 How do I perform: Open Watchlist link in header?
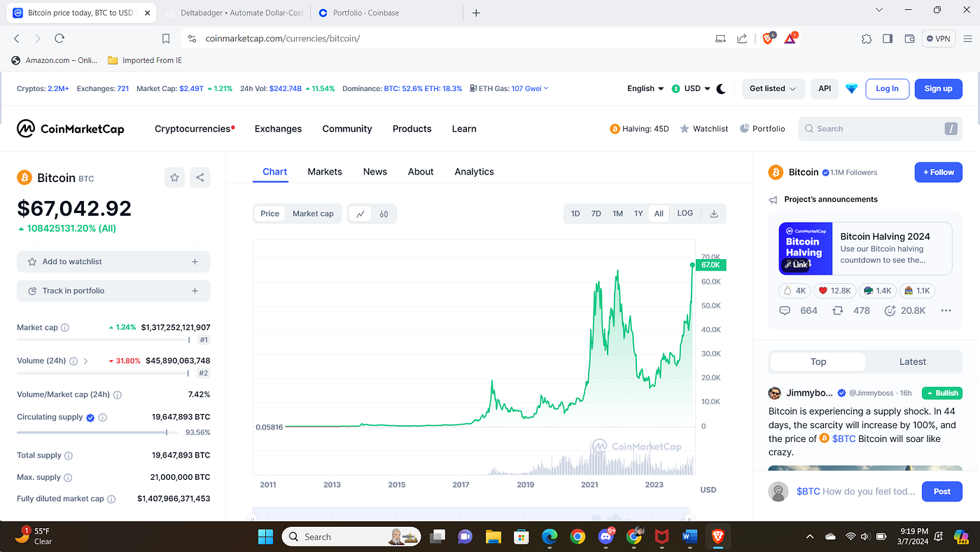704,129
